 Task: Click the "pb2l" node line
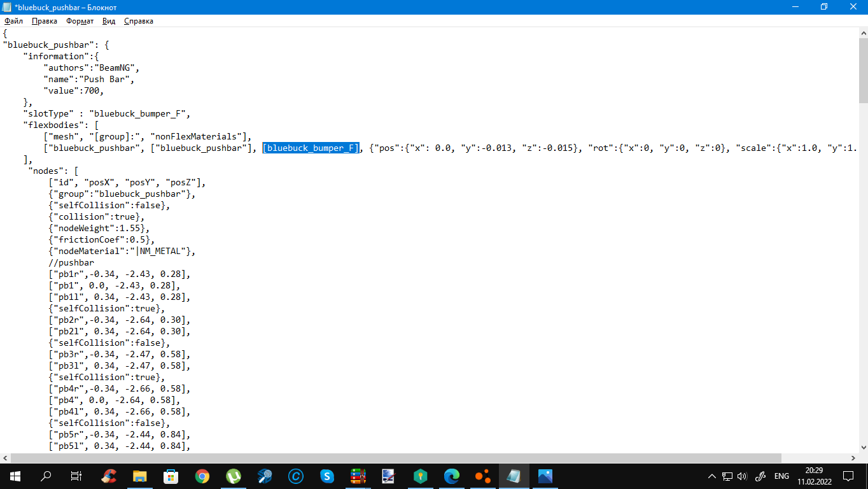coord(120,331)
